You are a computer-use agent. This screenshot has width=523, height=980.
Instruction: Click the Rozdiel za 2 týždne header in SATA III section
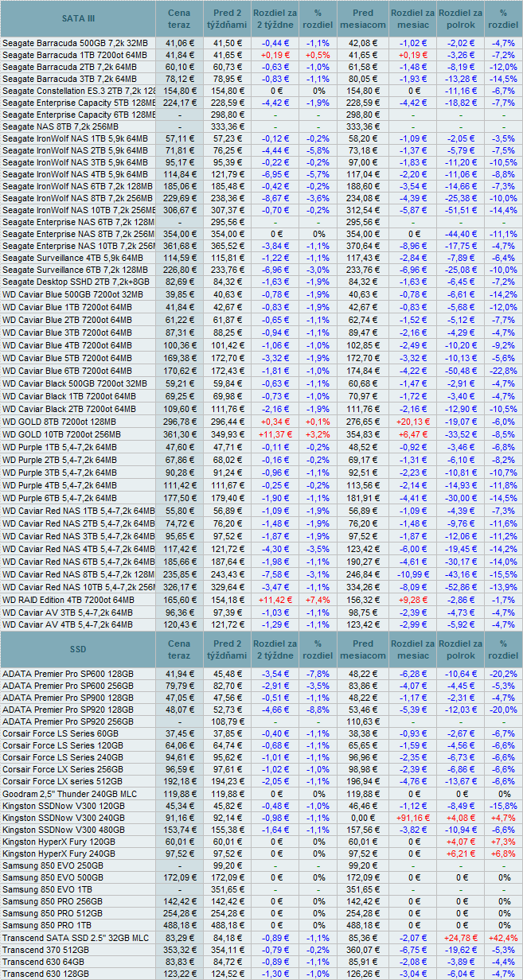(x=275, y=17)
